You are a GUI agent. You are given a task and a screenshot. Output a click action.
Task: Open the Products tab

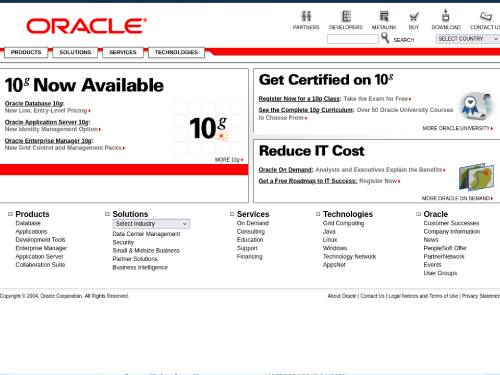(x=26, y=52)
